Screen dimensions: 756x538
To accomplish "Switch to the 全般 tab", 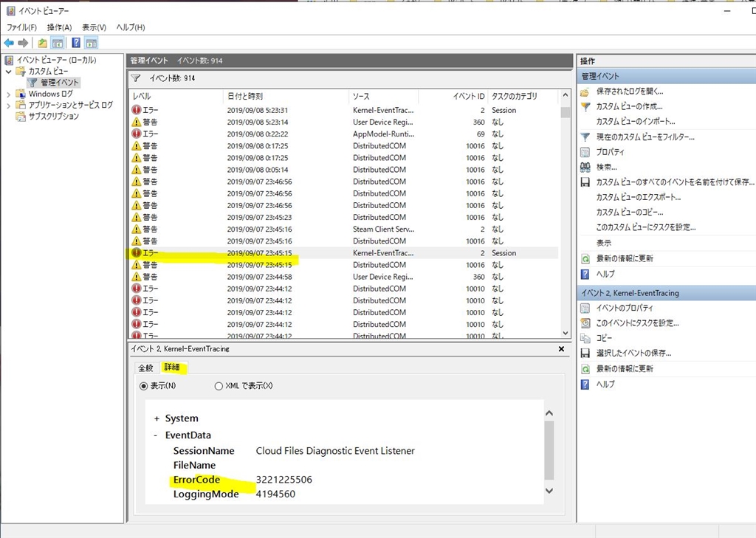I will pos(145,368).
